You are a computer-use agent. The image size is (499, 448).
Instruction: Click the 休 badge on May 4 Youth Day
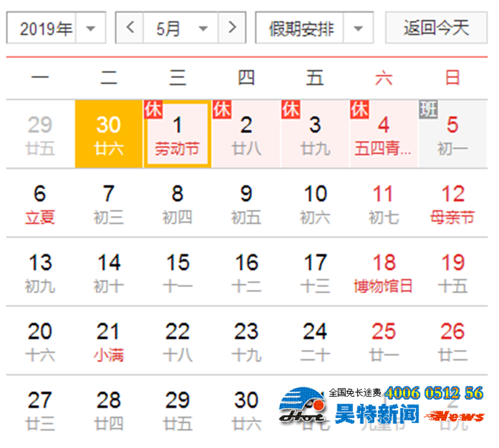point(360,109)
